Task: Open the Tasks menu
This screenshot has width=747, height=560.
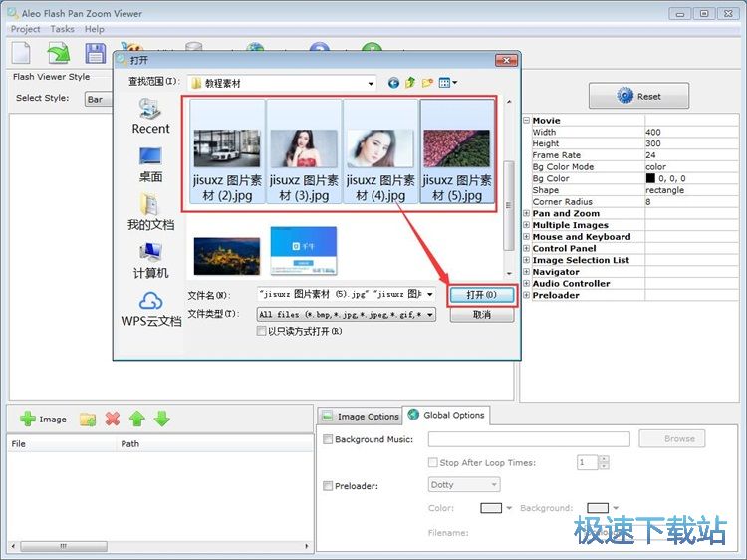Action: click(x=62, y=30)
